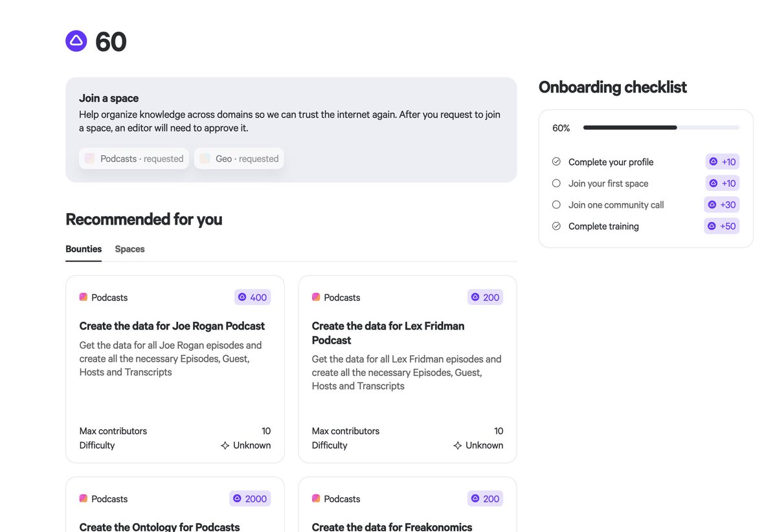Screen dimensions: 777x532
Task: Check the Join your first space circle
Action: (556, 183)
